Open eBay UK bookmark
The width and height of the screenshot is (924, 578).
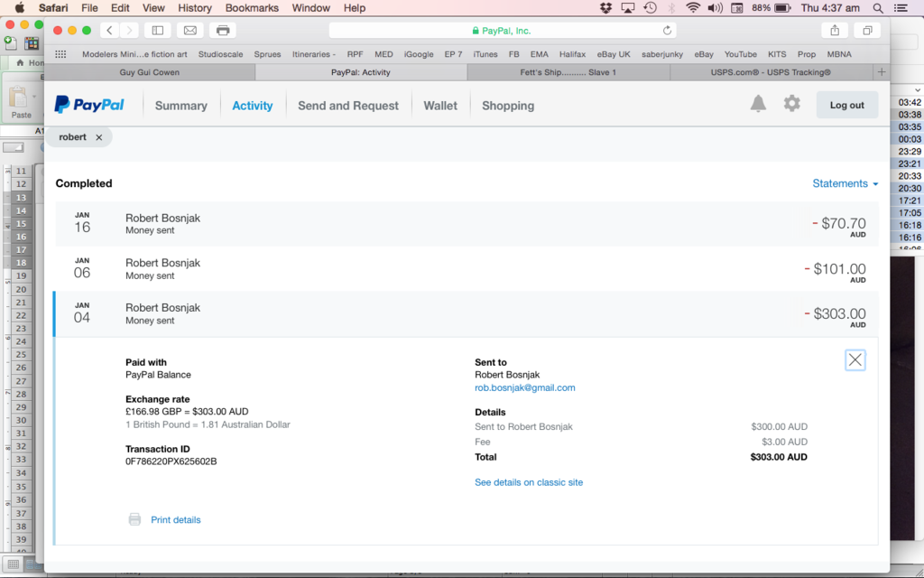coord(614,54)
